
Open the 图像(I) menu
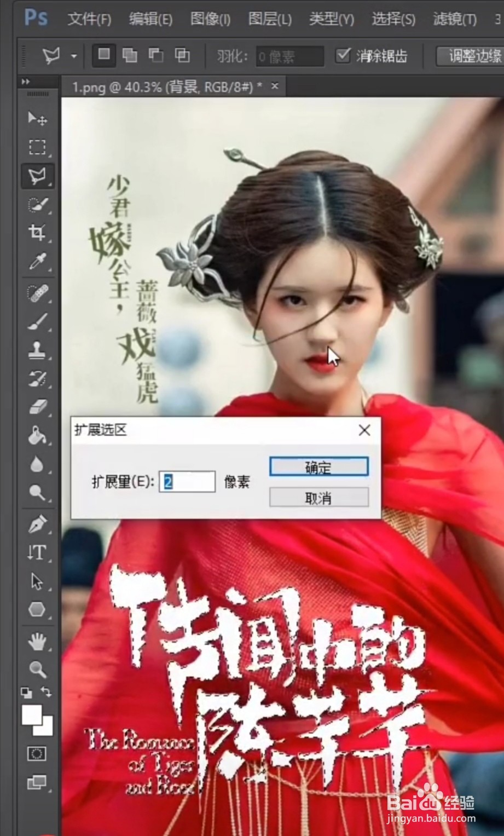[210, 19]
